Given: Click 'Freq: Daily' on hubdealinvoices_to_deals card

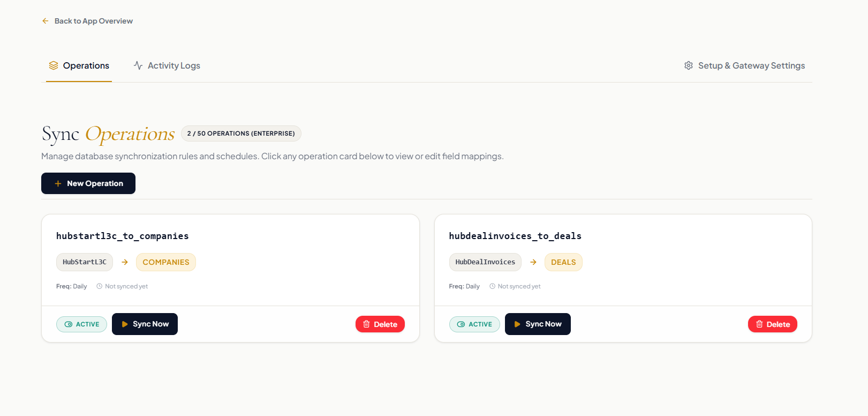Looking at the screenshot, I should pyautogui.click(x=464, y=286).
